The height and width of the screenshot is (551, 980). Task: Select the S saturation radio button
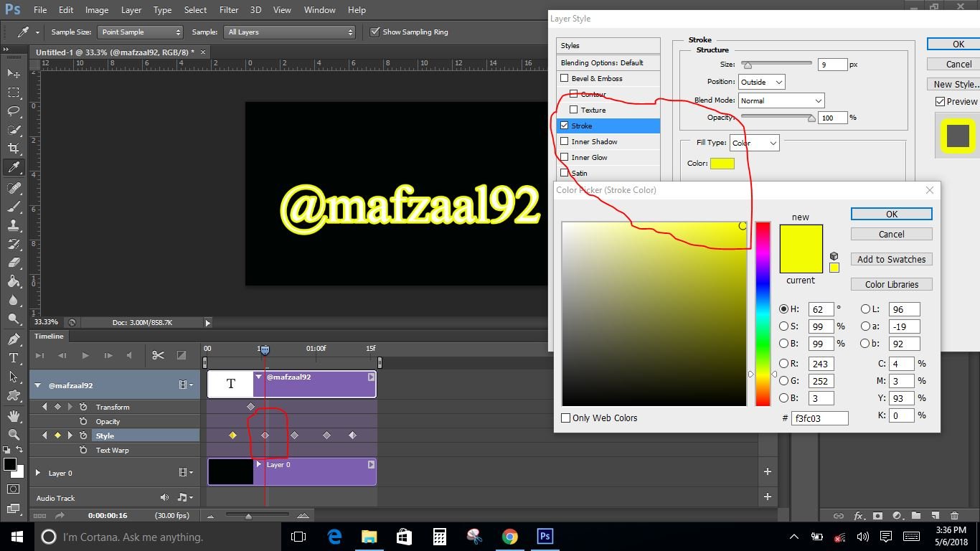point(784,326)
